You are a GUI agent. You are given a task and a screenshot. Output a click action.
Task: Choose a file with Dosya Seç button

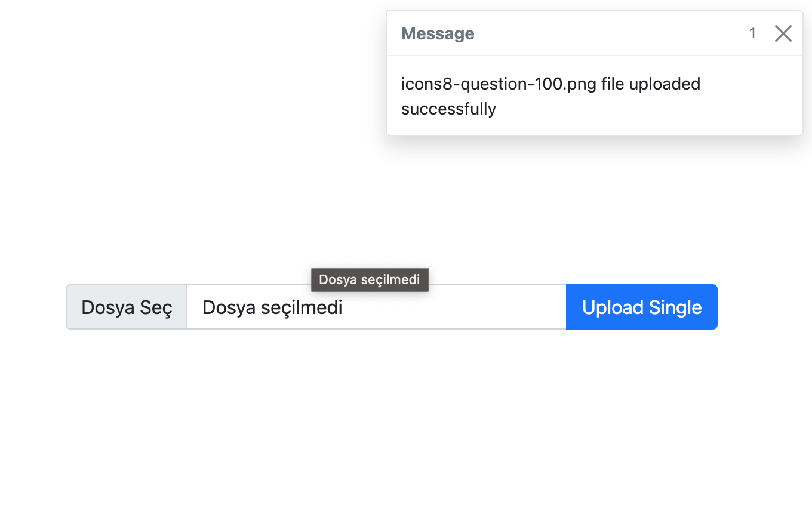click(x=127, y=307)
